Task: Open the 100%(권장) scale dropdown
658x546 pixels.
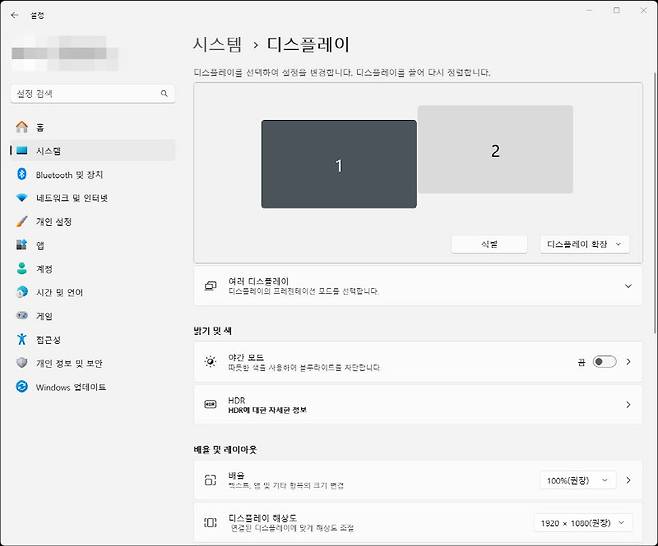Action: [578, 480]
